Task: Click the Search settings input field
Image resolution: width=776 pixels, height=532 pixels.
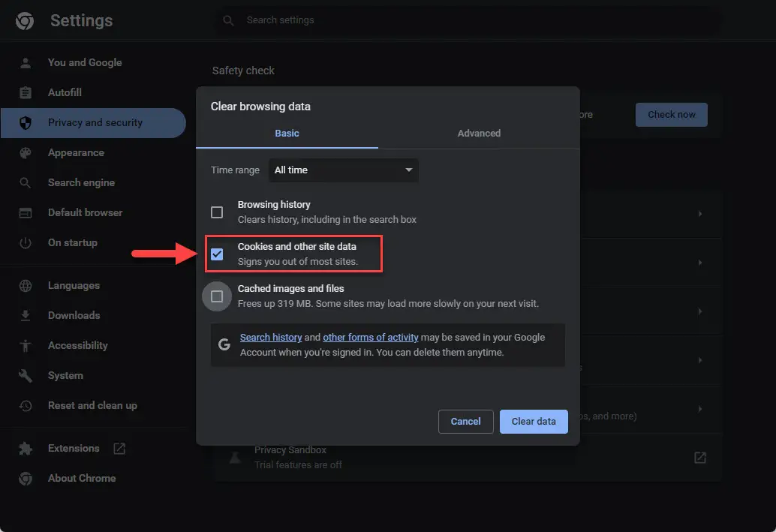Action: point(465,20)
